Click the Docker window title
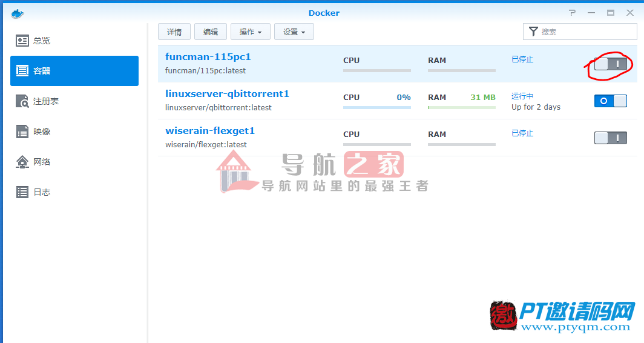This screenshot has width=644, height=343. click(324, 13)
